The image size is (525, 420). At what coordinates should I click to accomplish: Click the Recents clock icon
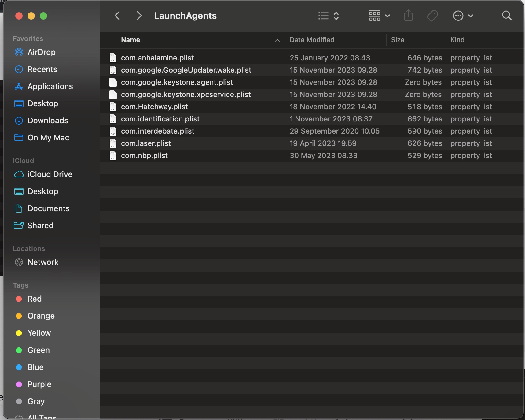coord(19,69)
